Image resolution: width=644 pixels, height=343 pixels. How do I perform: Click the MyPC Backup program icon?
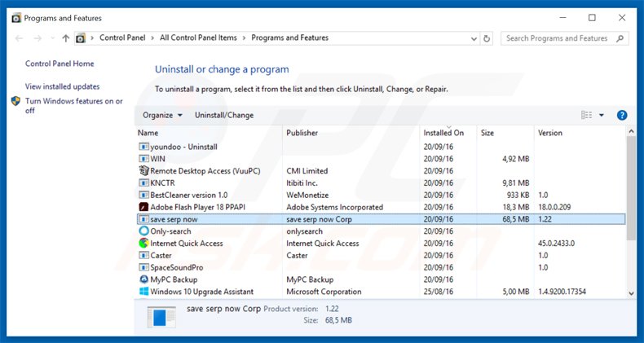[x=143, y=279]
